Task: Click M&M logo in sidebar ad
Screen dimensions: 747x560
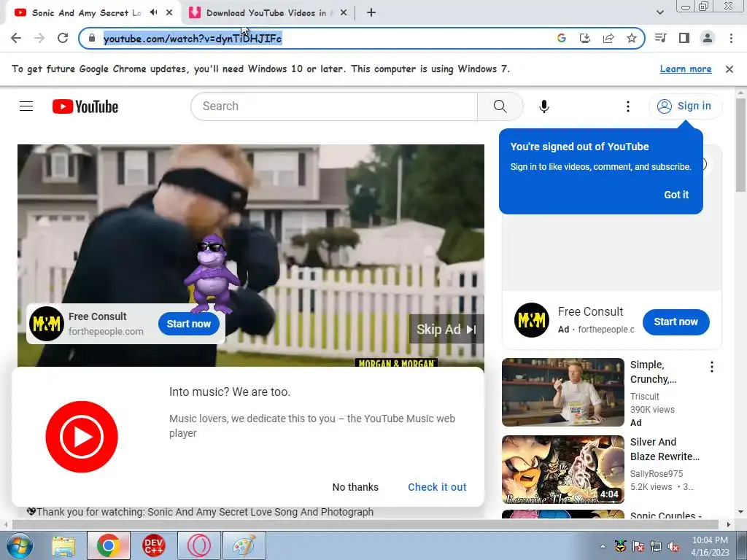Action: click(x=532, y=320)
